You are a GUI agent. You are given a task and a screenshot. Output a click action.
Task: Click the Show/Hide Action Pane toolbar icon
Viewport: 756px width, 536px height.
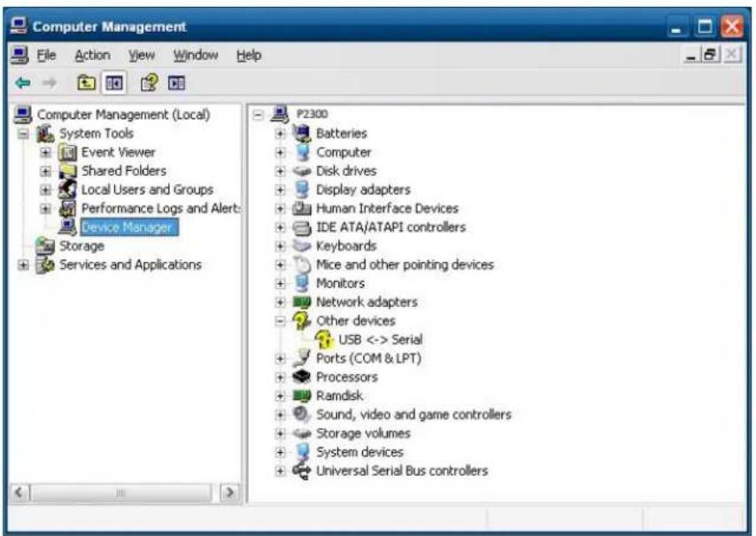click(176, 83)
